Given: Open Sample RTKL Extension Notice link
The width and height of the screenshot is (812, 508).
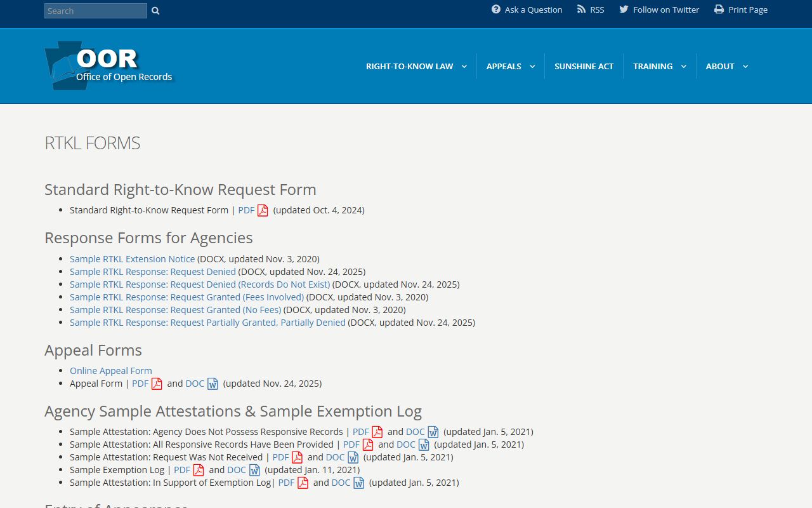Looking at the screenshot, I should [x=132, y=259].
